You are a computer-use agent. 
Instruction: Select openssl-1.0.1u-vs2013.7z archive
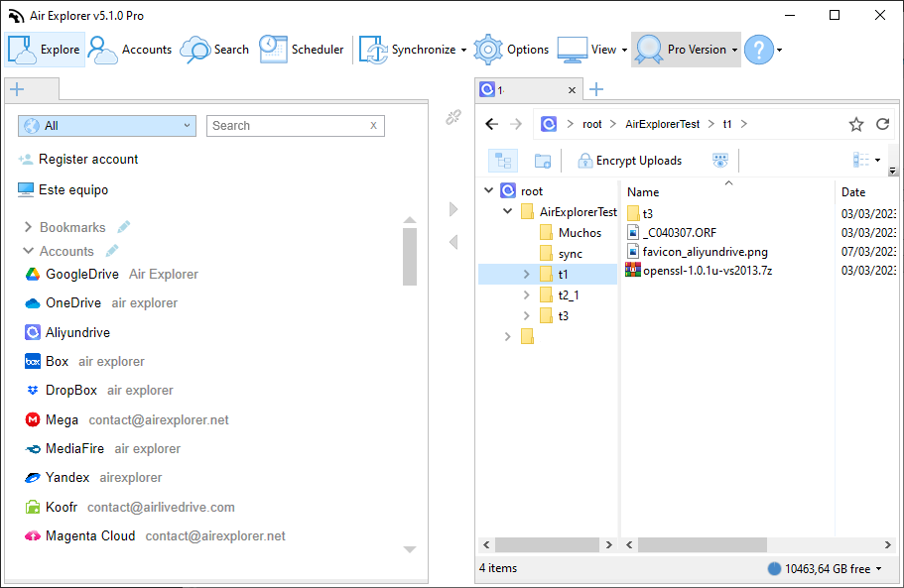tap(700, 270)
